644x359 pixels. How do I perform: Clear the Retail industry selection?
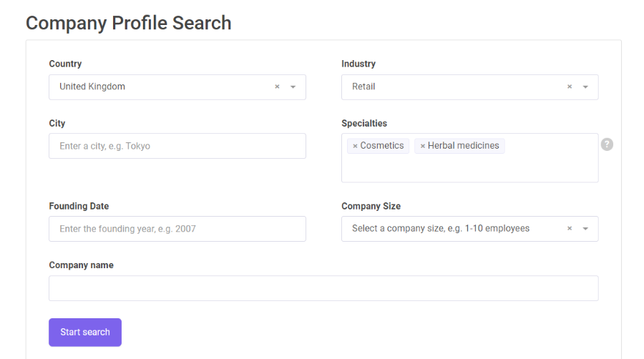[570, 87]
